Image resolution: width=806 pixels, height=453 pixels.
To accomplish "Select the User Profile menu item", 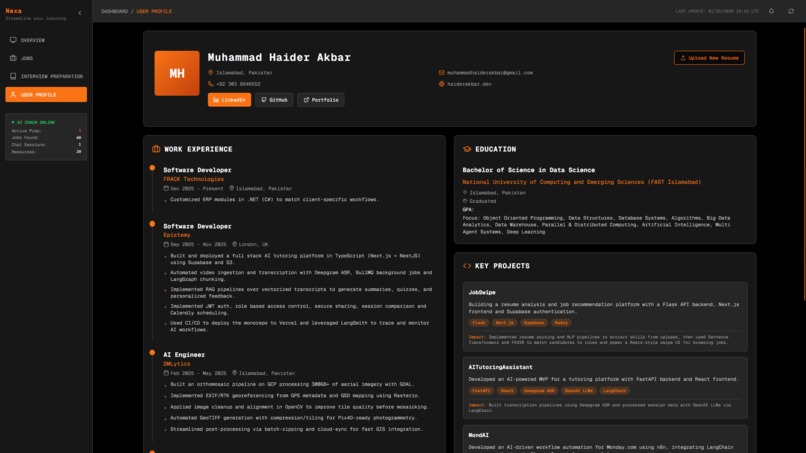I will tap(46, 95).
